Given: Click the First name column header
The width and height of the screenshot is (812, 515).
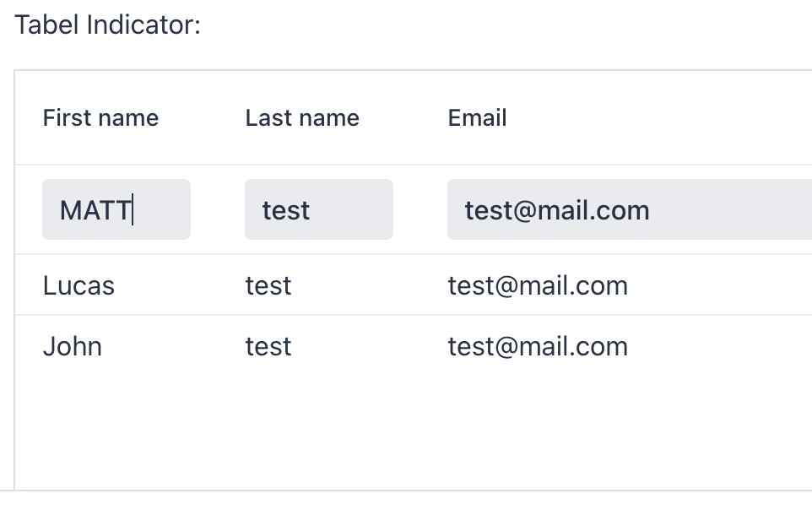Looking at the screenshot, I should [100, 117].
